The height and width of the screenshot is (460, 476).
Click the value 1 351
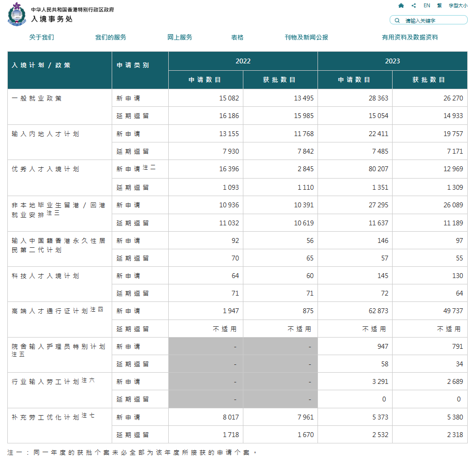pyautogui.click(x=380, y=188)
